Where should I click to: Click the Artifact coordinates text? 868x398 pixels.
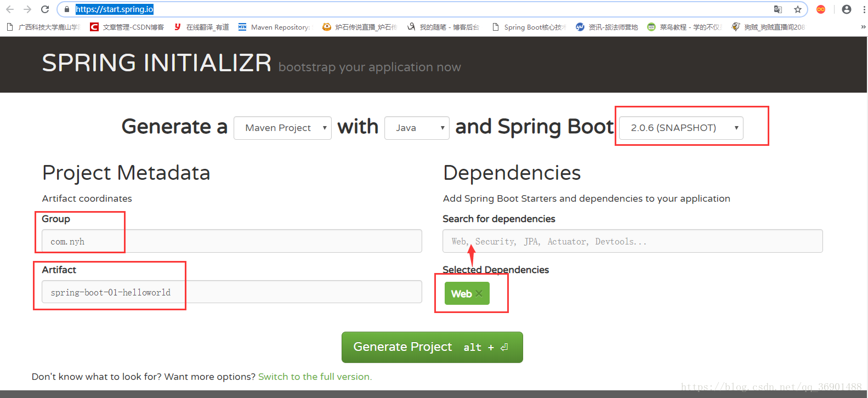click(87, 198)
